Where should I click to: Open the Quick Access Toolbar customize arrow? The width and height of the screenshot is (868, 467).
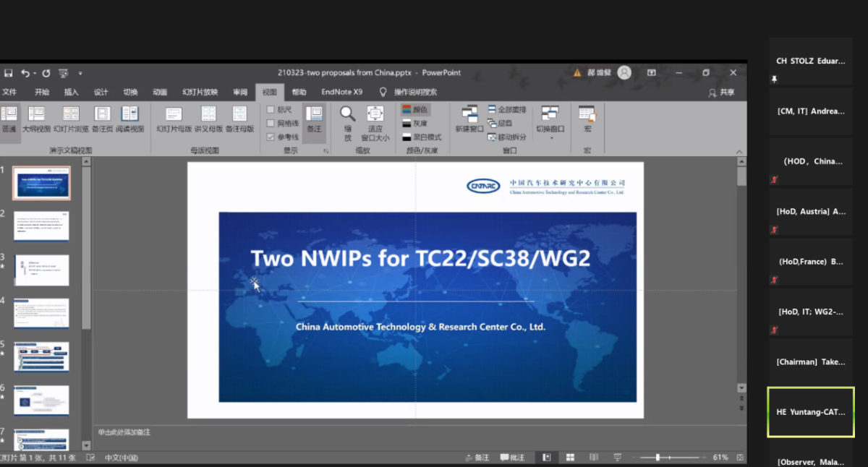(x=80, y=73)
